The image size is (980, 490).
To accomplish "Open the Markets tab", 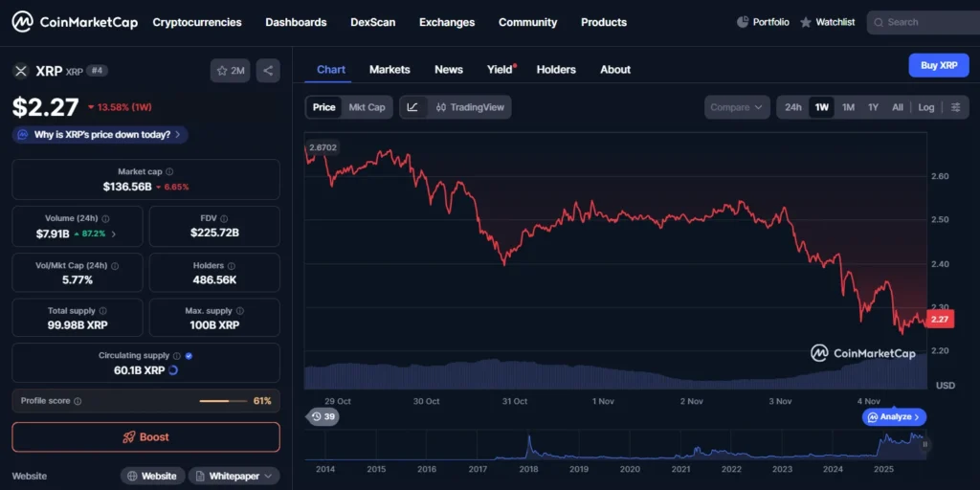I will (x=390, y=69).
